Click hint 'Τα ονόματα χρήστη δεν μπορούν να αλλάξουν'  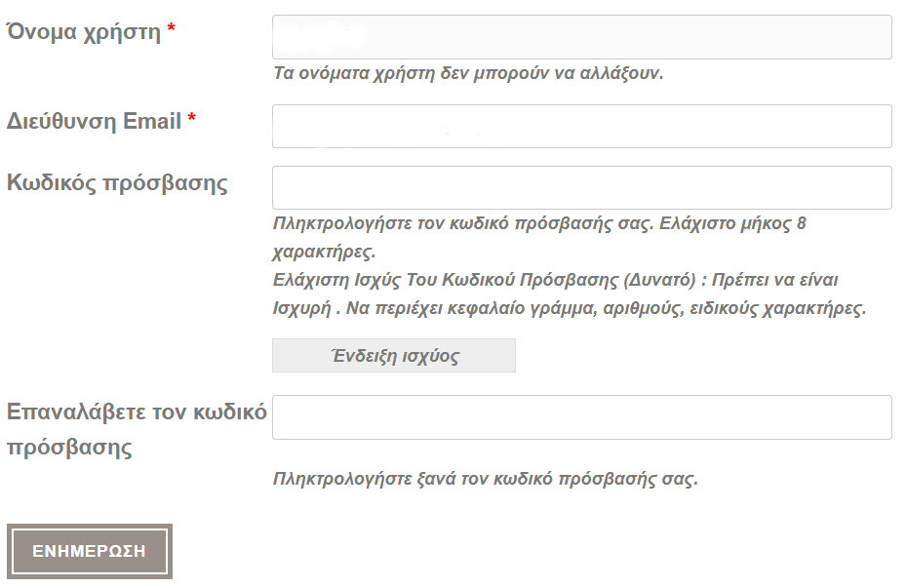coord(468,73)
